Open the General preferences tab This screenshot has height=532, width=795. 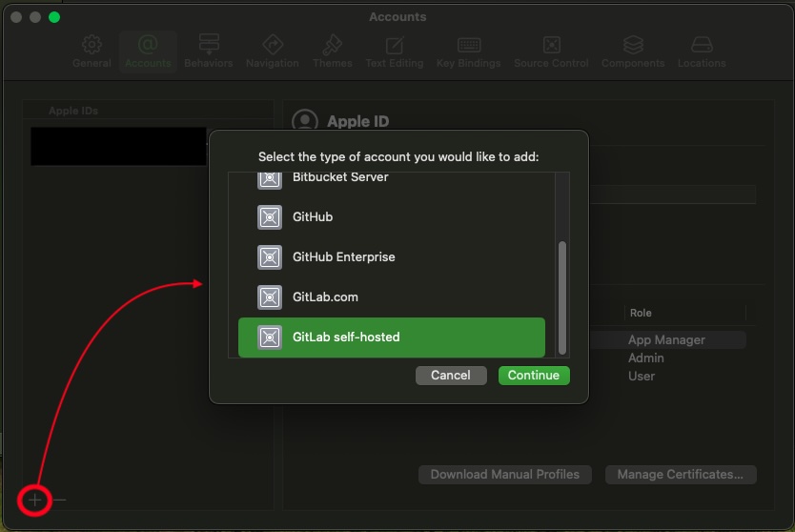click(92, 51)
